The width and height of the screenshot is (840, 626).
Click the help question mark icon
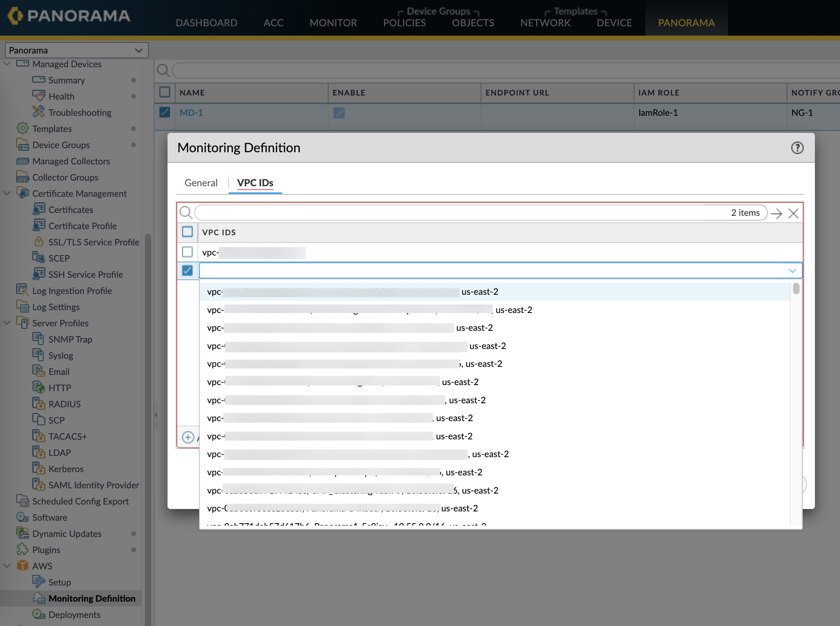point(797,148)
